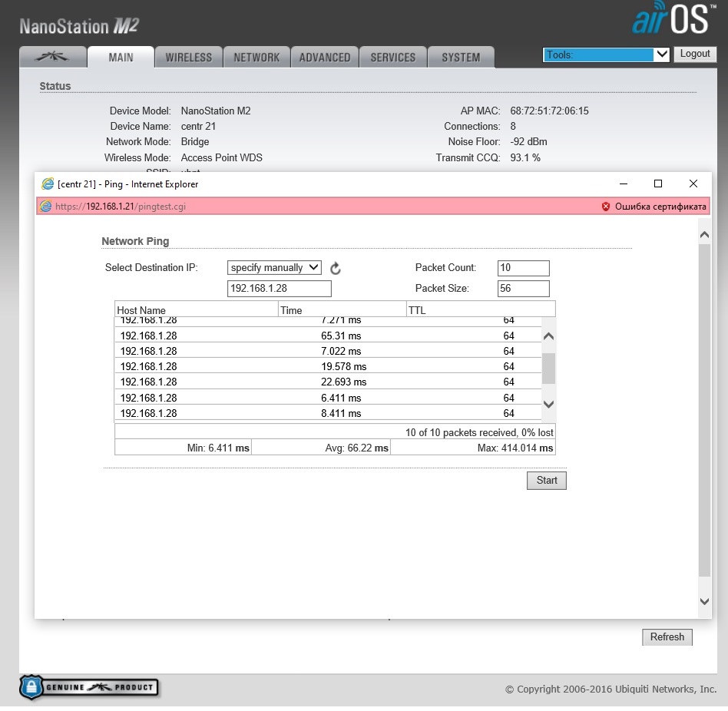This screenshot has height=711, width=728.
Task: Open the Ubiquiti logo tab
Action: point(52,57)
